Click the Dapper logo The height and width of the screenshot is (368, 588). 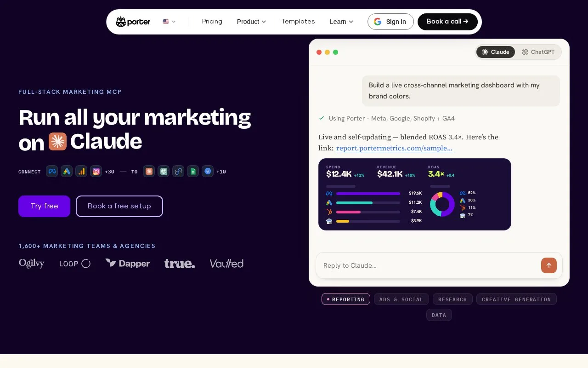pyautogui.click(x=128, y=264)
